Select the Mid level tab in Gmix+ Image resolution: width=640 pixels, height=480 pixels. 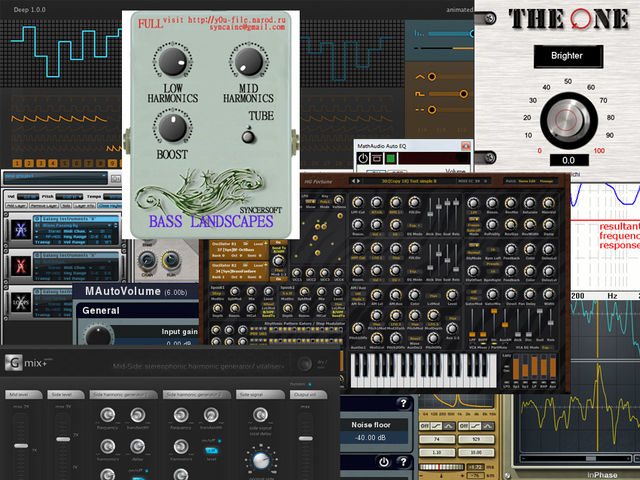coord(24,395)
